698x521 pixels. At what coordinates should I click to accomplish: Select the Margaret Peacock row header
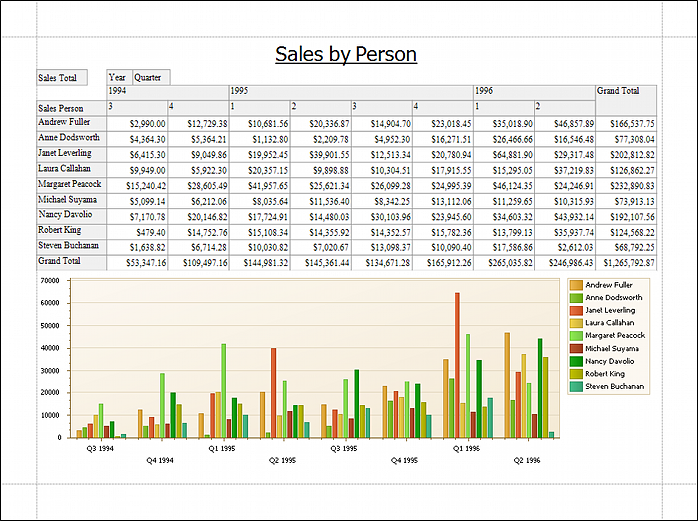[x=70, y=184]
